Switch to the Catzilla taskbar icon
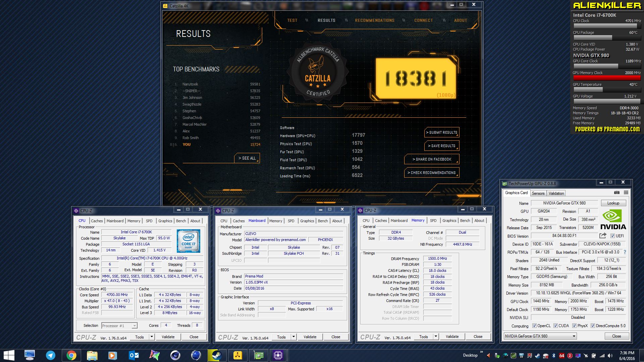Viewport: 644px width, 362px height. [237, 355]
